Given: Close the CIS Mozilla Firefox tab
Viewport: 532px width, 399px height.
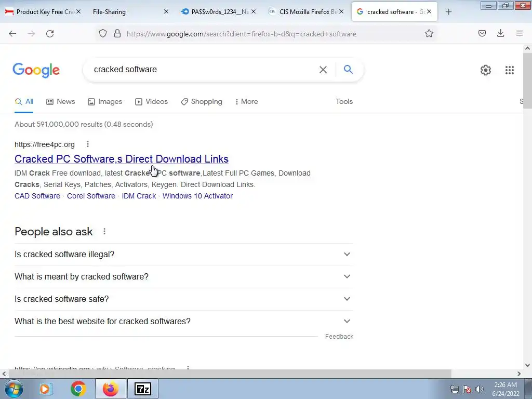Looking at the screenshot, I should pyautogui.click(x=341, y=12).
